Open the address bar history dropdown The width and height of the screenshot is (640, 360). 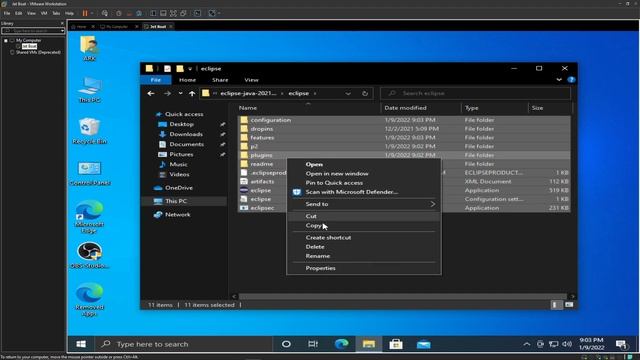[x=348, y=93]
